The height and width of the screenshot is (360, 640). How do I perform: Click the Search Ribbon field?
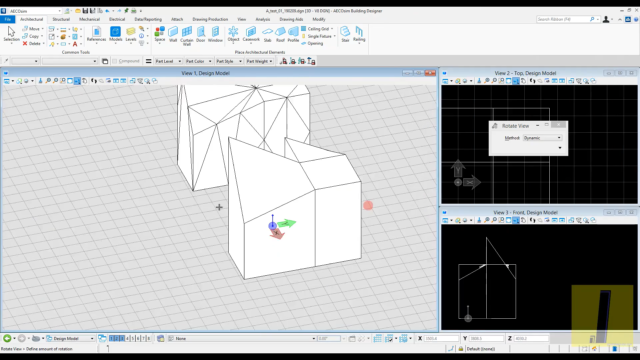pyautogui.click(x=568, y=19)
